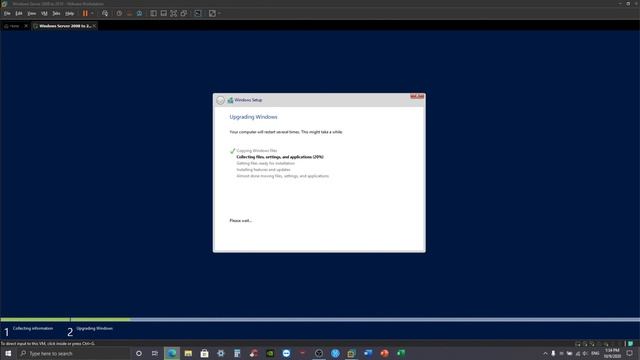
Task: Open Task View on the taskbar
Action: point(155,353)
